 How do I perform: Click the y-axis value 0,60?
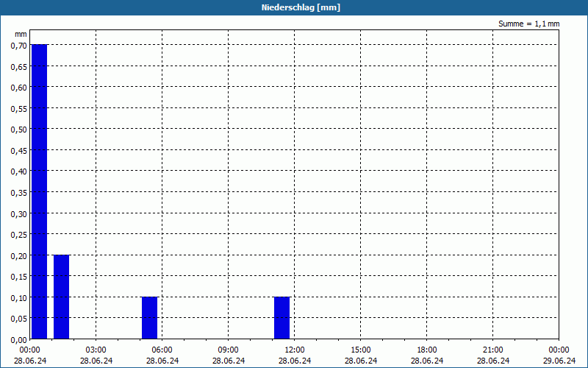tap(19, 87)
